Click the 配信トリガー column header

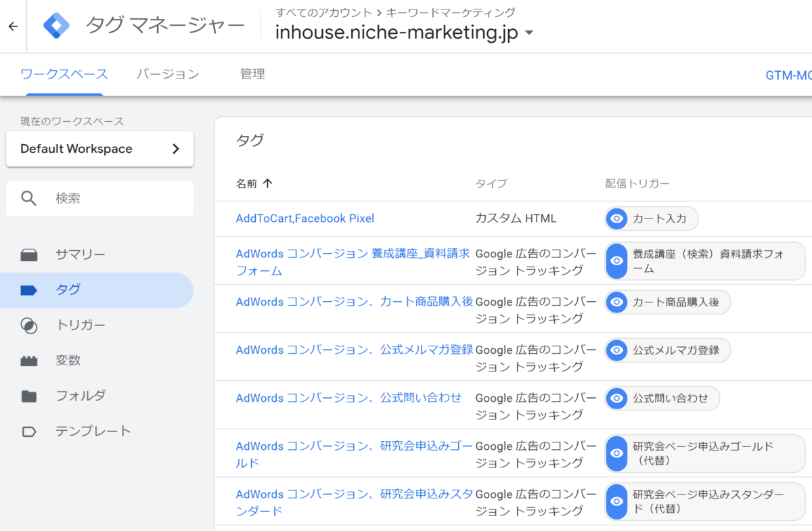coord(637,183)
